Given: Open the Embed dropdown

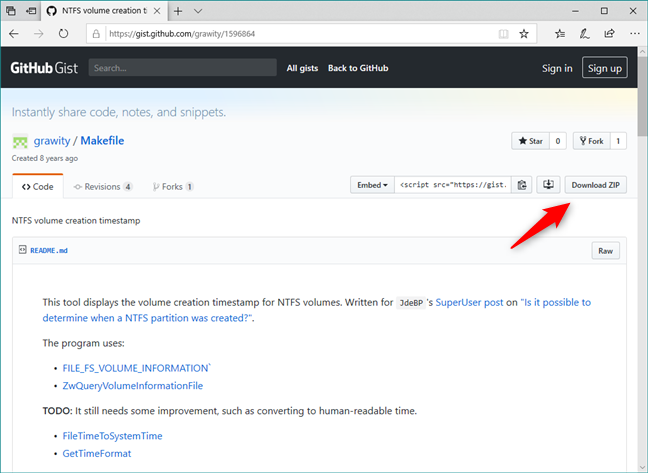Looking at the screenshot, I should (372, 185).
